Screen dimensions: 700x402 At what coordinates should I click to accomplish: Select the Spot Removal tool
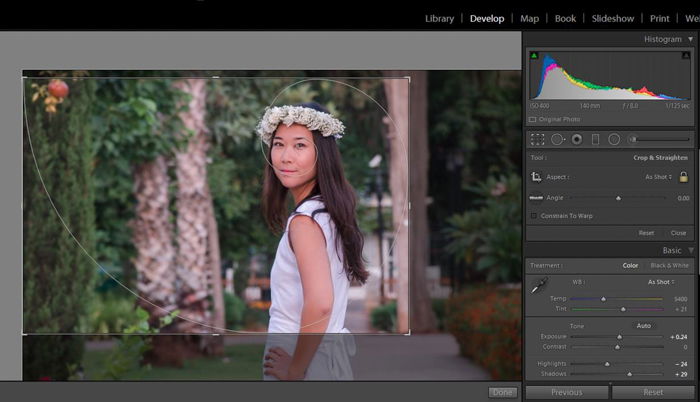(x=558, y=139)
